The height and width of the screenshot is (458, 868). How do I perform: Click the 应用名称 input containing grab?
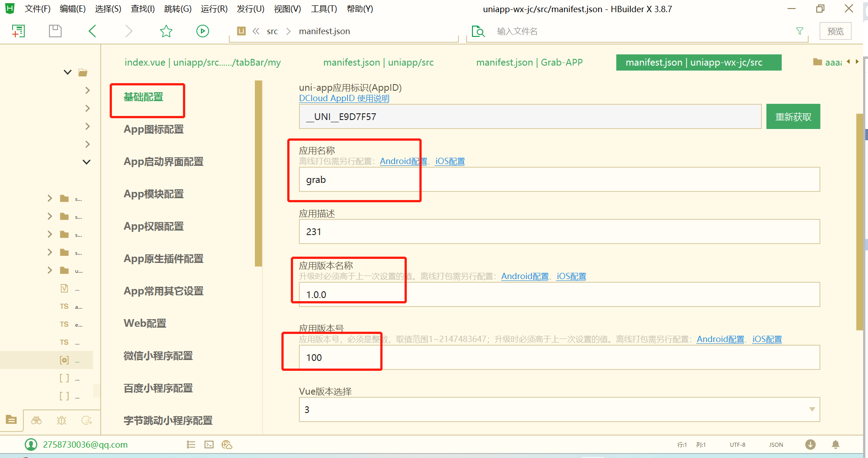559,179
